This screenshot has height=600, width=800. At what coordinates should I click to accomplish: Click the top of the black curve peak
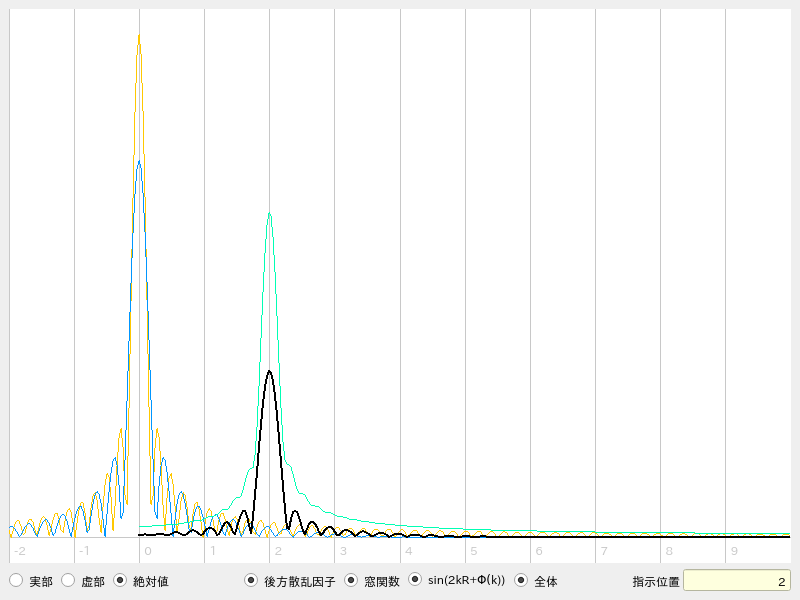click(269, 371)
